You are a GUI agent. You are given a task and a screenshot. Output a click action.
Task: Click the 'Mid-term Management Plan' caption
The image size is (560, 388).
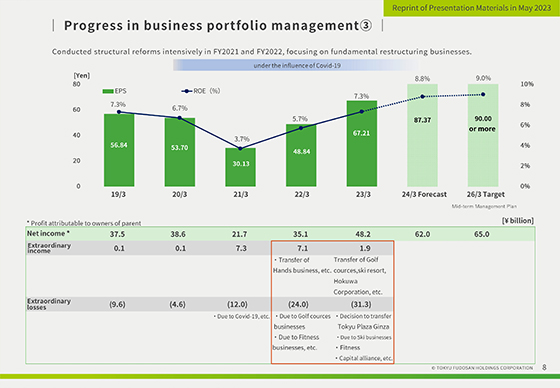pos(484,206)
